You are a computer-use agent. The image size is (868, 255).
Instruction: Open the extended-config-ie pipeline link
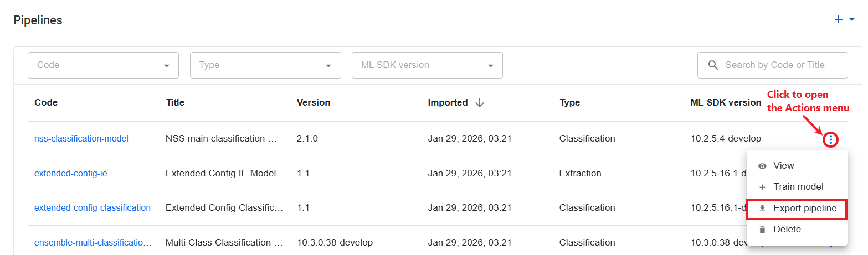pos(71,174)
